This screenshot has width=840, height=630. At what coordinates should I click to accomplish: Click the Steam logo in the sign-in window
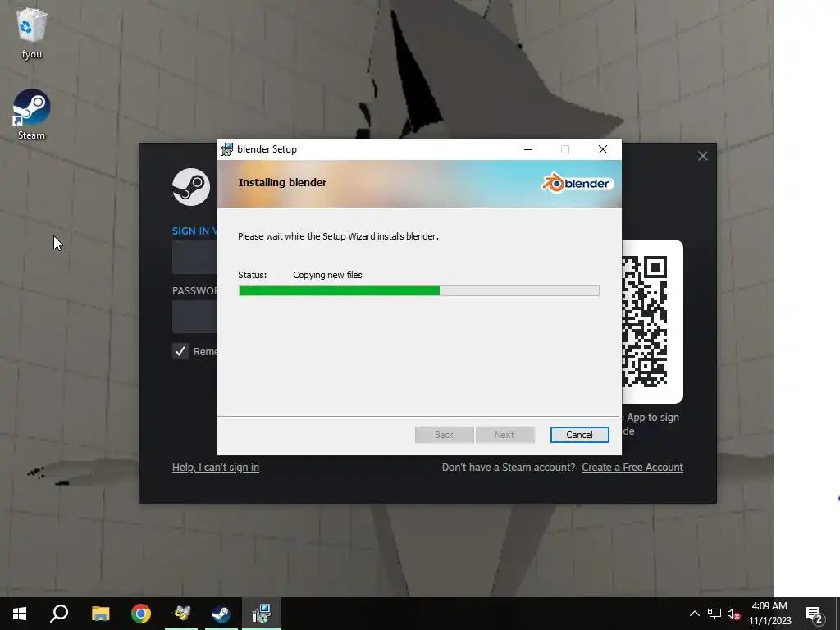(190, 187)
